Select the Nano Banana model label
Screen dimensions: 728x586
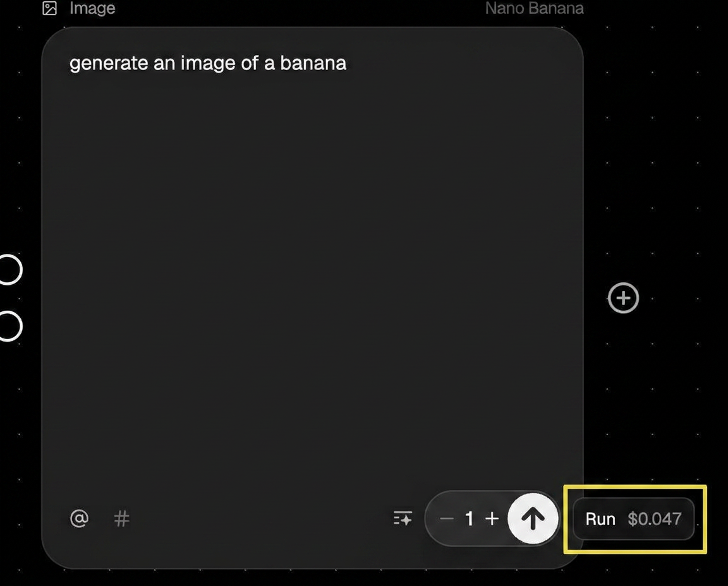pos(534,8)
